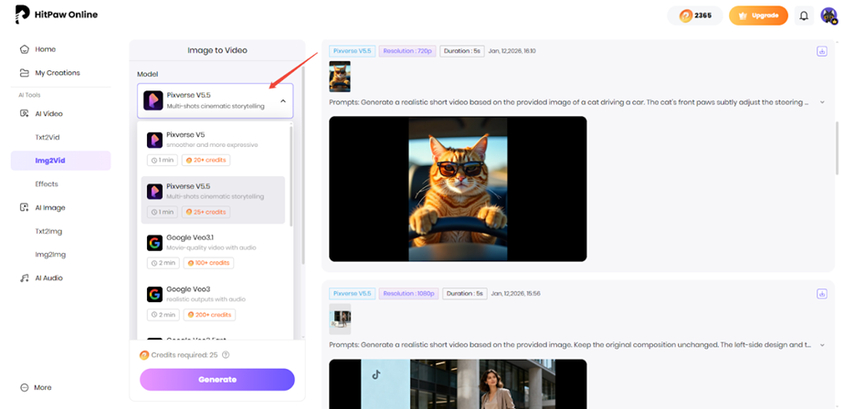Viewport: 855px width, 409px height.
Task: Click the Pixverse V5 list item logo
Action: pos(155,140)
